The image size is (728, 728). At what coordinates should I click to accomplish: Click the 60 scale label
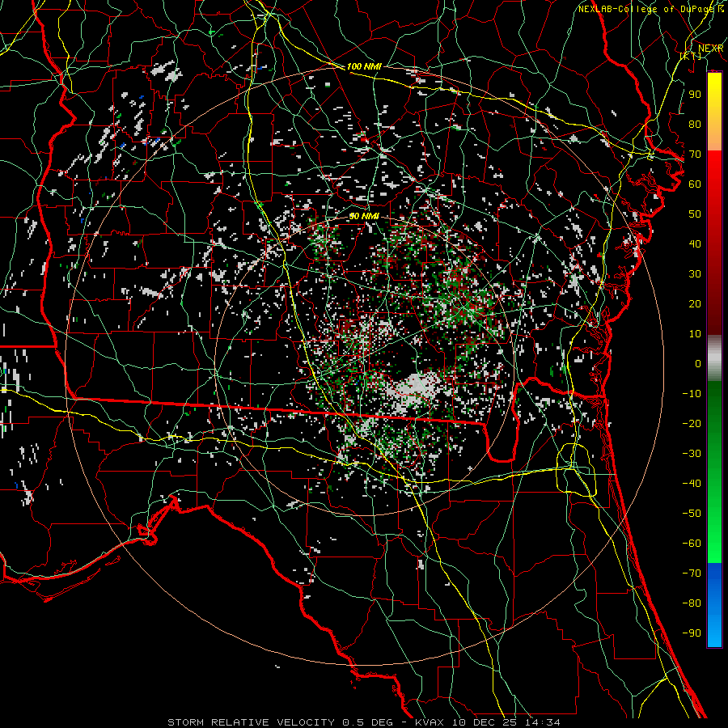pyautogui.click(x=695, y=184)
